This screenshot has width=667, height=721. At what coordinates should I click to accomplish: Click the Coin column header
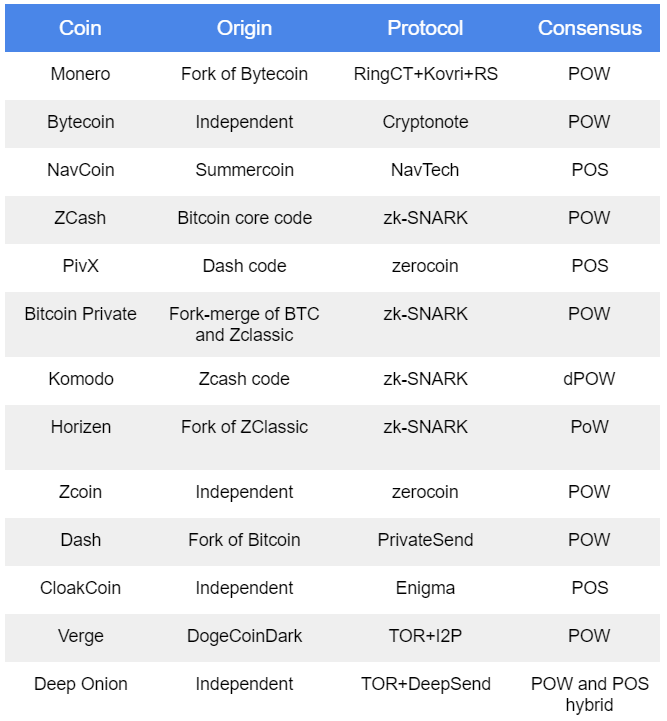pos(80,28)
